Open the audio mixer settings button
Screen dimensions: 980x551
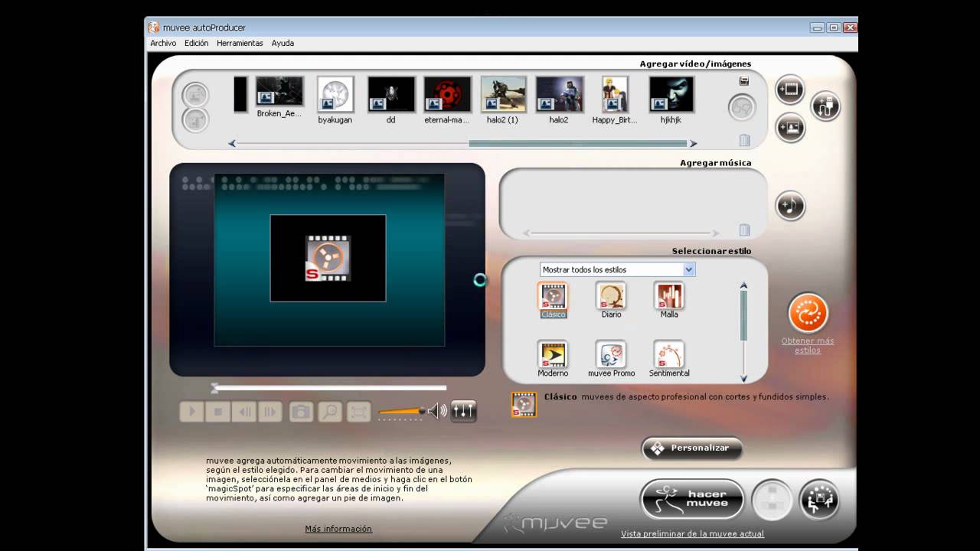pos(463,411)
